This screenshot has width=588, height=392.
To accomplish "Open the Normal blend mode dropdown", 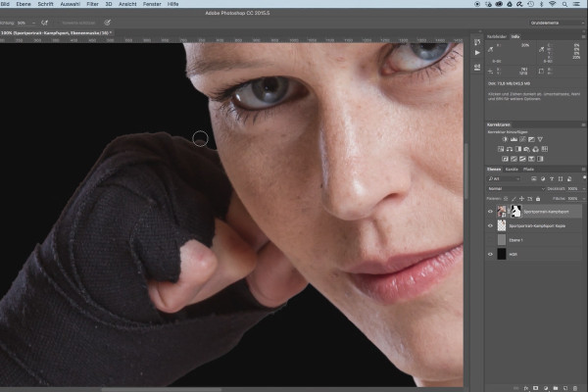I will [515, 189].
